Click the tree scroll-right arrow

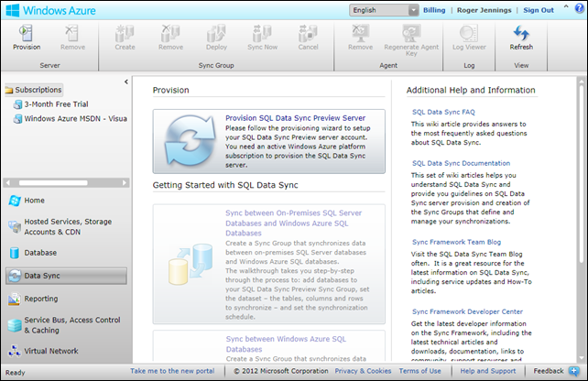pyautogui.click(x=125, y=182)
